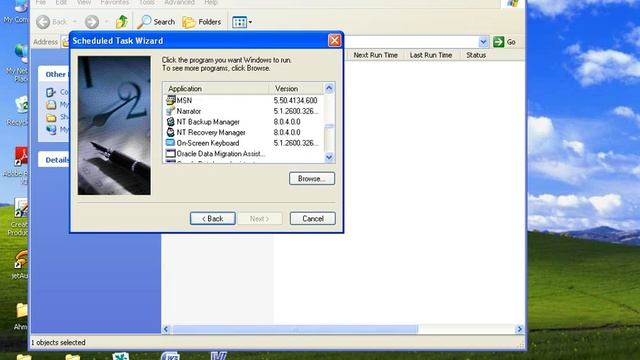The height and width of the screenshot is (360, 640).
Task: Pick On-Screen Keyboard from the list
Action: [x=244, y=143]
